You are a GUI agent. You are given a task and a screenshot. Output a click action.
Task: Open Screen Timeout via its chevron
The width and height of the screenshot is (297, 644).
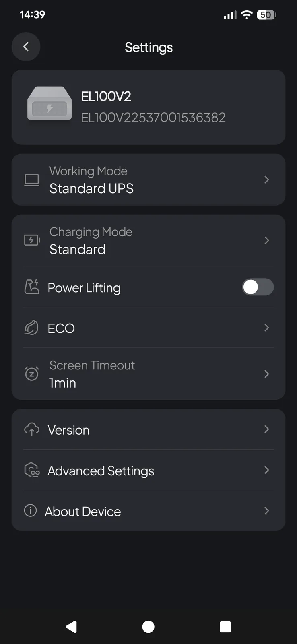pos(266,374)
